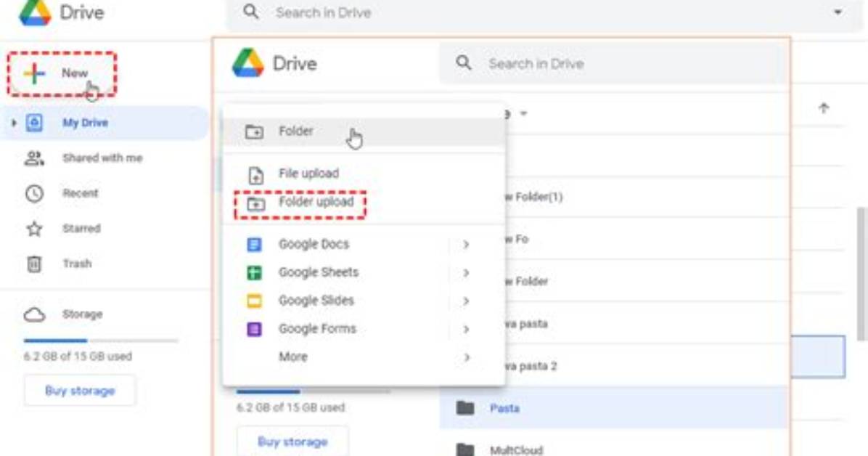Open the Trash view
The image size is (868, 456).
click(77, 264)
